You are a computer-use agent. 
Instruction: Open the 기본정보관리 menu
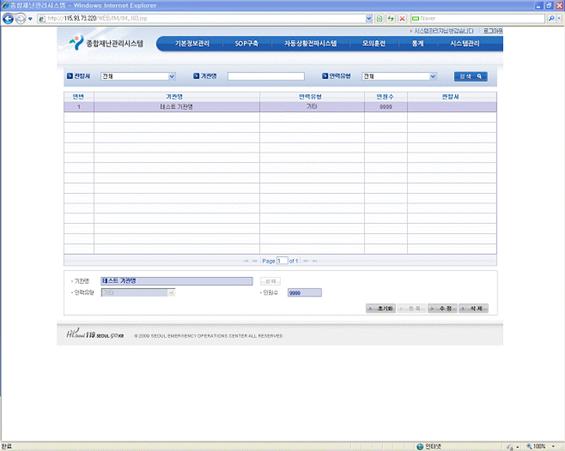tap(192, 44)
